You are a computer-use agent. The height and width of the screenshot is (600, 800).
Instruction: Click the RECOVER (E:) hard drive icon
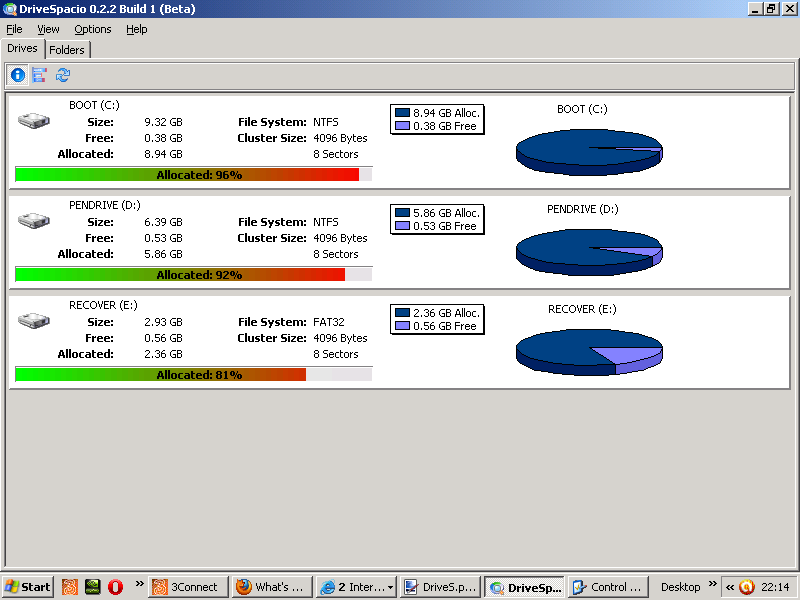[34, 321]
